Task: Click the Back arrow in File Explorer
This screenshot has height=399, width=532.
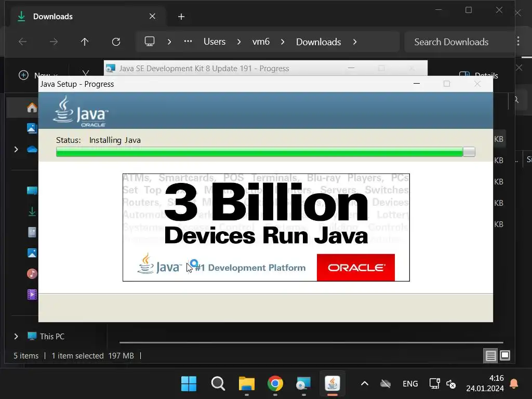Action: click(x=23, y=42)
